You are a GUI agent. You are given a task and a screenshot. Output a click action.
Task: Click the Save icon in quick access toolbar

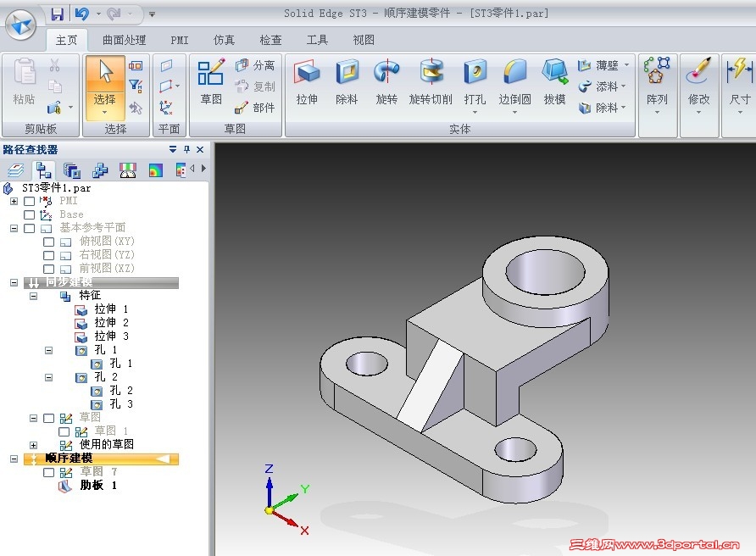coord(58,14)
